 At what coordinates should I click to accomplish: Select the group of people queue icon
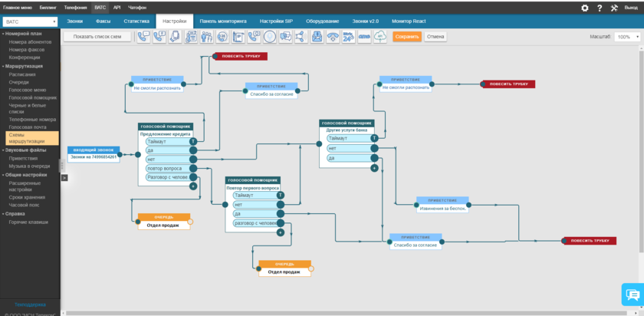[207, 36]
